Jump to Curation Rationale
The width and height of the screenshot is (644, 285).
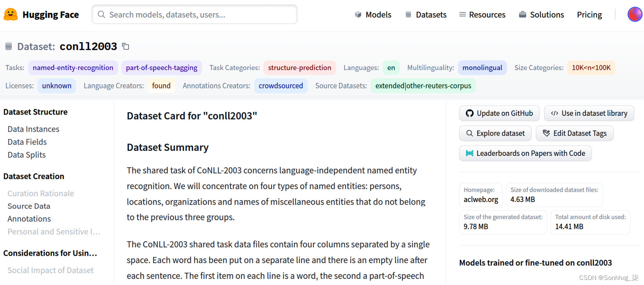[41, 193]
